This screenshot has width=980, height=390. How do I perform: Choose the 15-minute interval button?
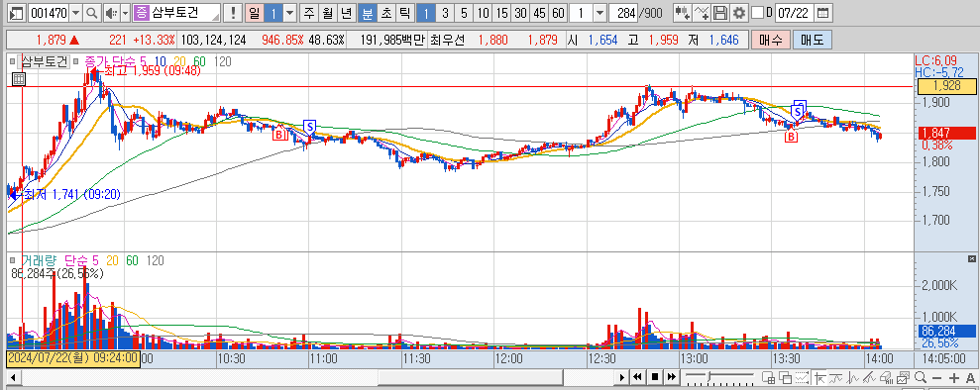click(501, 13)
